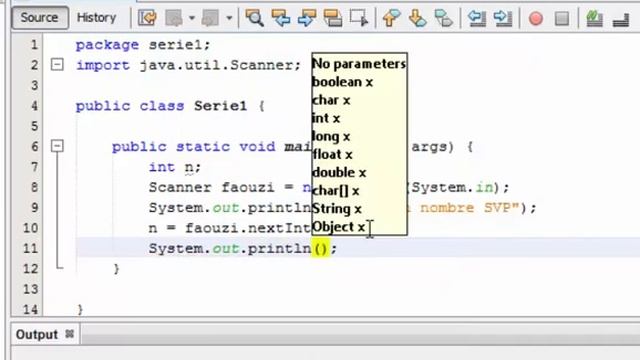
Task: Click class name 'Serie1' on line 4
Action: click(x=220, y=106)
